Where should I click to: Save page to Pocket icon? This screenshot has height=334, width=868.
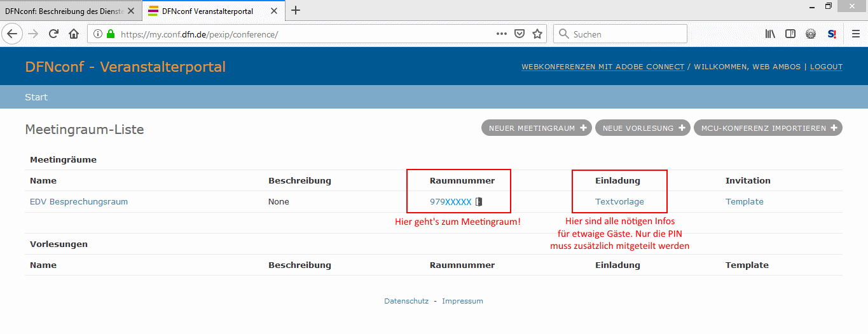click(520, 34)
